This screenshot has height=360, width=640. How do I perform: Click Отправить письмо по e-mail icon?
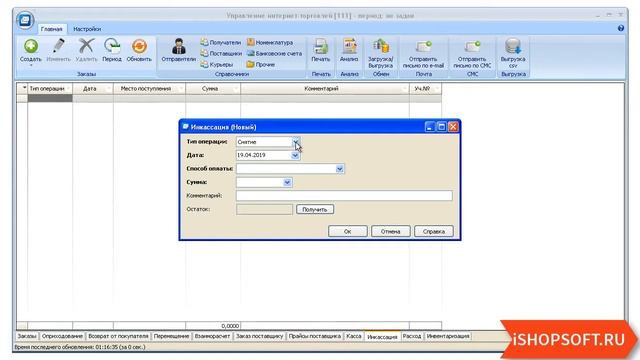(424, 46)
